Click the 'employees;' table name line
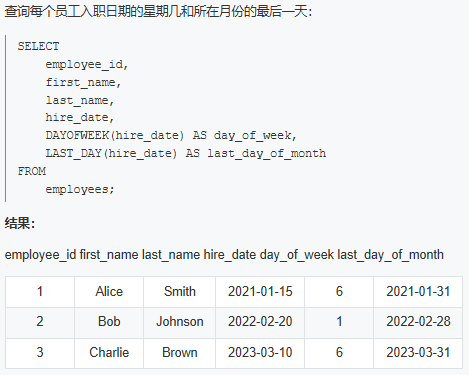Image resolution: width=469 pixels, height=375 pixels. 80,189
